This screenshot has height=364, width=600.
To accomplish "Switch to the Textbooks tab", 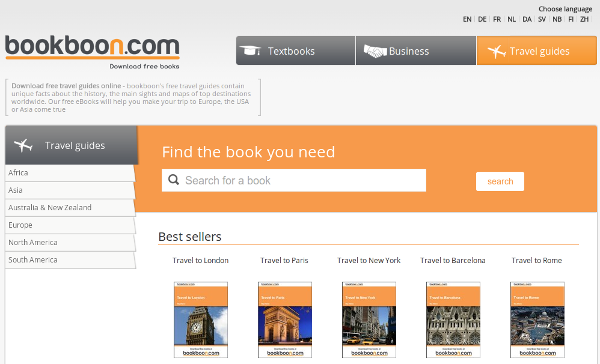I will tap(295, 50).
